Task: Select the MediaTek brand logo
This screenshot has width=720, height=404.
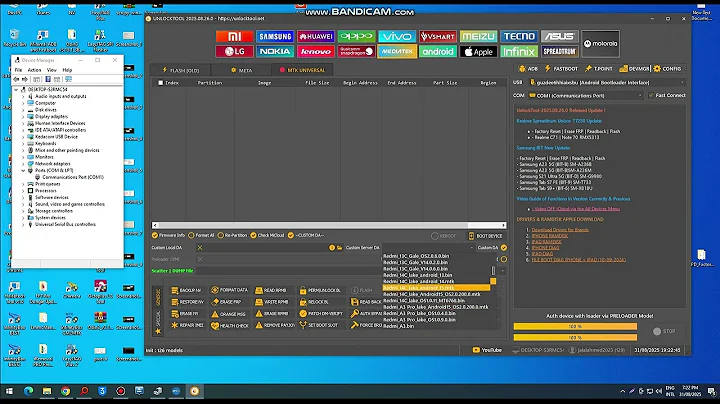Action: (x=397, y=51)
